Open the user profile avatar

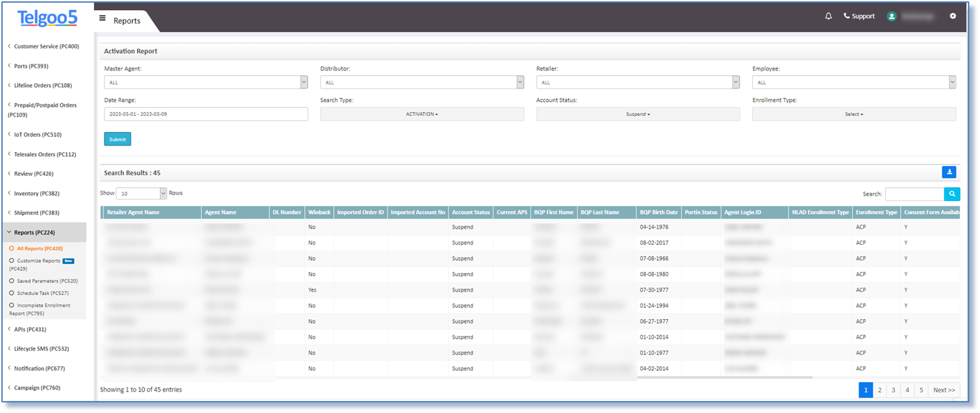point(892,16)
